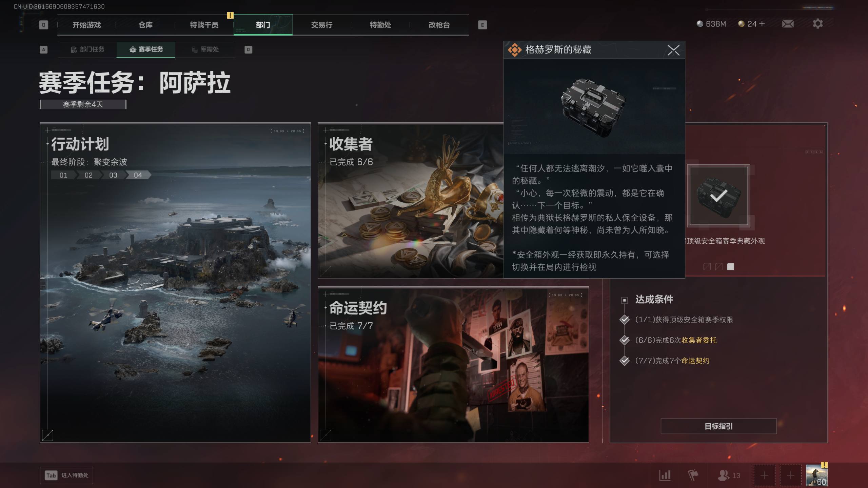Follow the yellow 收集者委托 link
This screenshot has width=868, height=488.
[698, 340]
